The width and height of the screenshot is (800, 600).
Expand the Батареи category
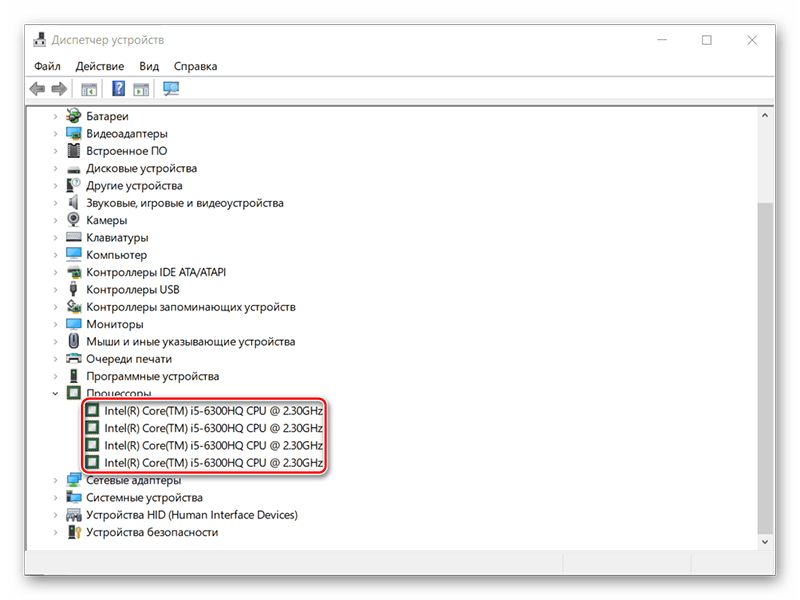coord(56,116)
